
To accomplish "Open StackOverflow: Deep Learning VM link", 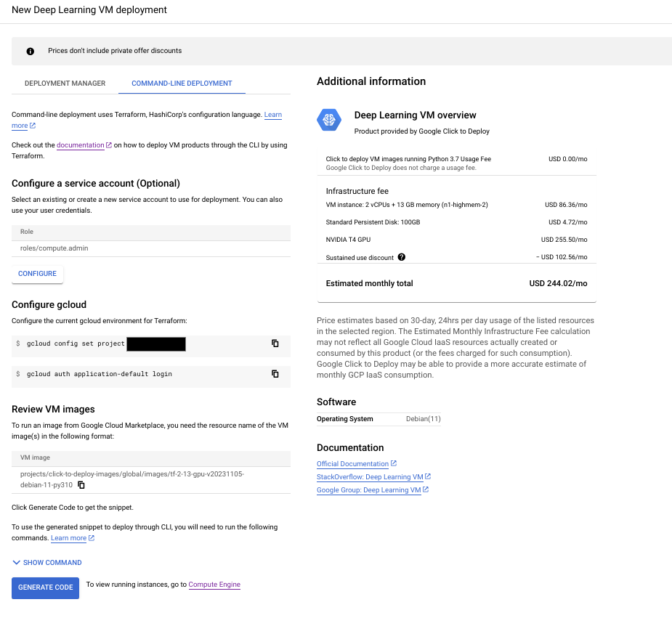I will pos(370,477).
